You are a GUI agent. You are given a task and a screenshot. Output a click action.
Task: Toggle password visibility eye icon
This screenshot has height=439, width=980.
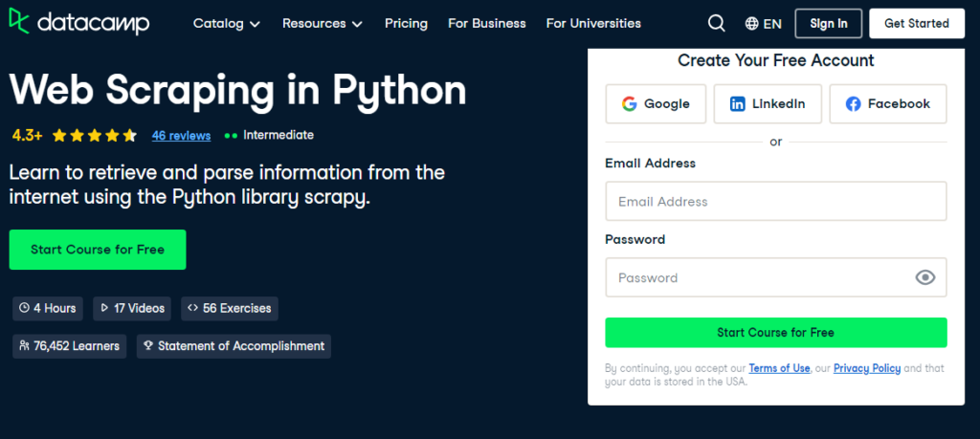925,277
